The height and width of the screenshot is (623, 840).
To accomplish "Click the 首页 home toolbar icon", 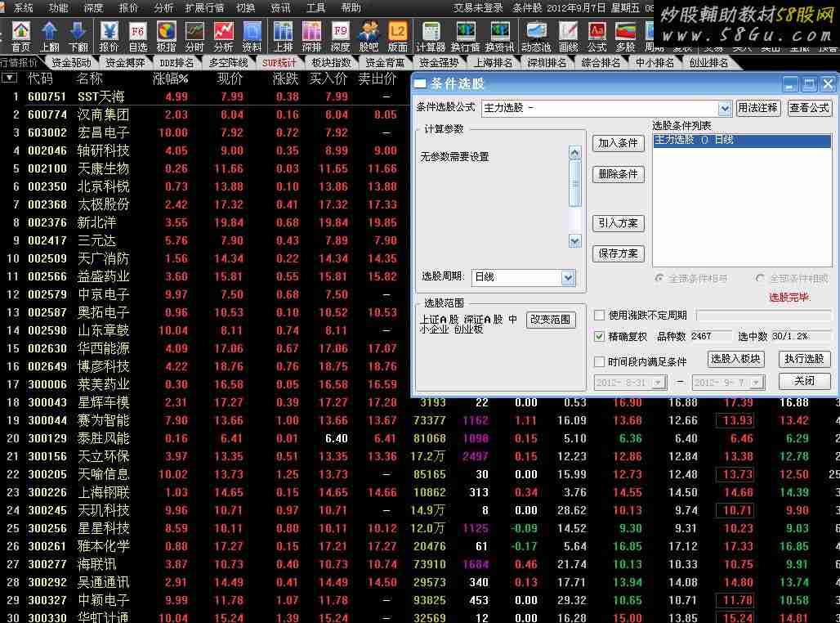I will [20, 35].
